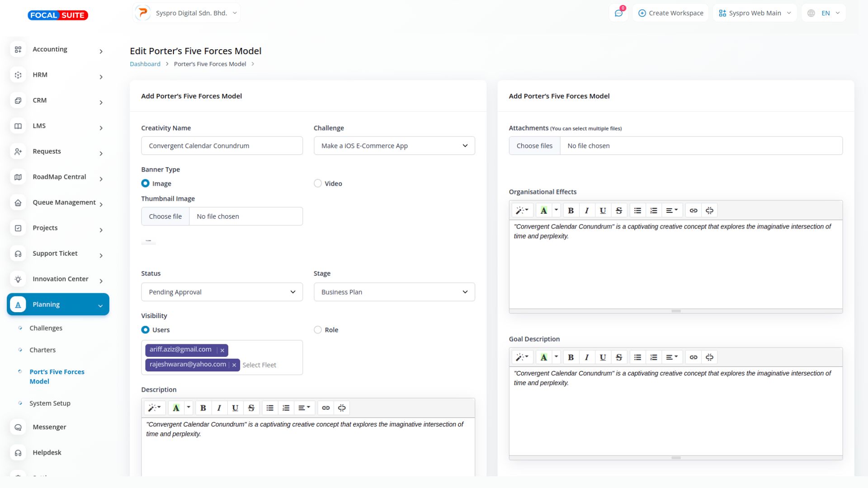This screenshot has width=868, height=488.
Task: Open the chat notifications icon in header
Action: pyautogui.click(x=618, y=13)
